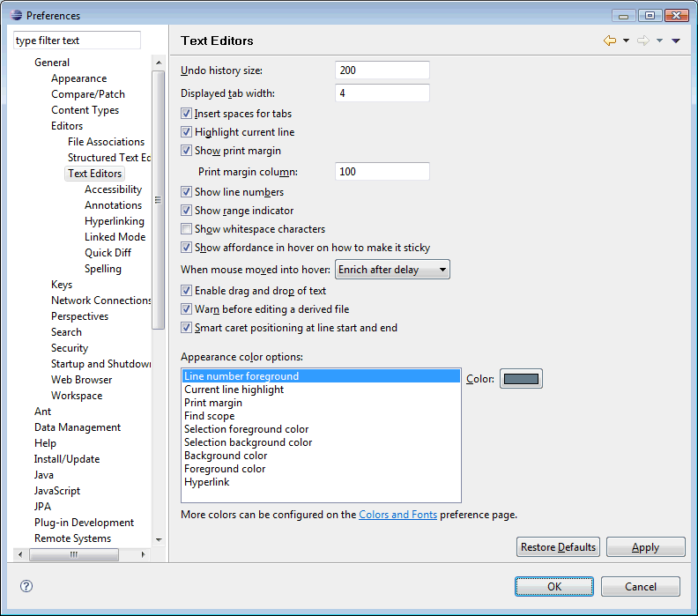Select Perspectives tree item

pos(79,316)
